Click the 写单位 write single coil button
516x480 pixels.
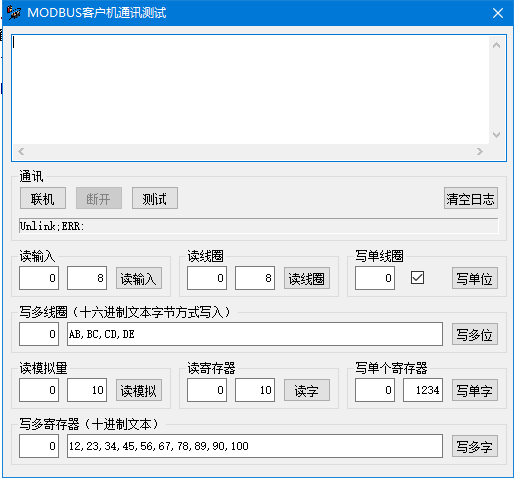click(x=475, y=278)
